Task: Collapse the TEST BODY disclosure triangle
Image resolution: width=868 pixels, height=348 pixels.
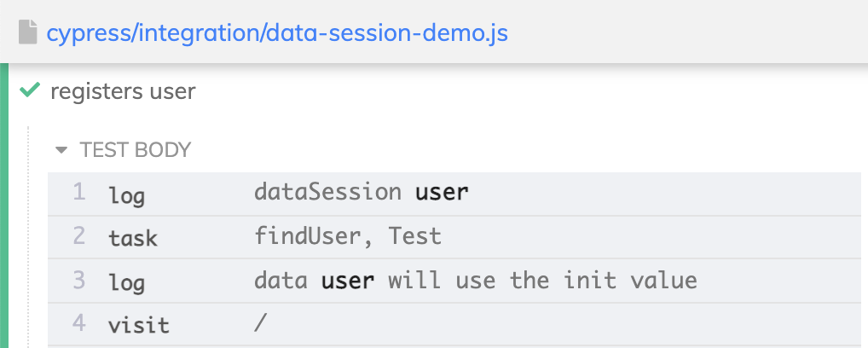Action: point(61,149)
